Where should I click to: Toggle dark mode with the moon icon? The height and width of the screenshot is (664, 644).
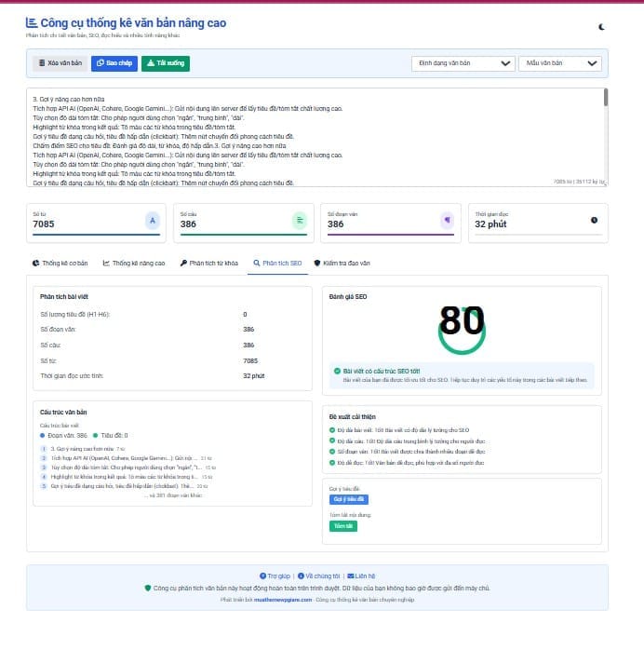pyautogui.click(x=602, y=27)
